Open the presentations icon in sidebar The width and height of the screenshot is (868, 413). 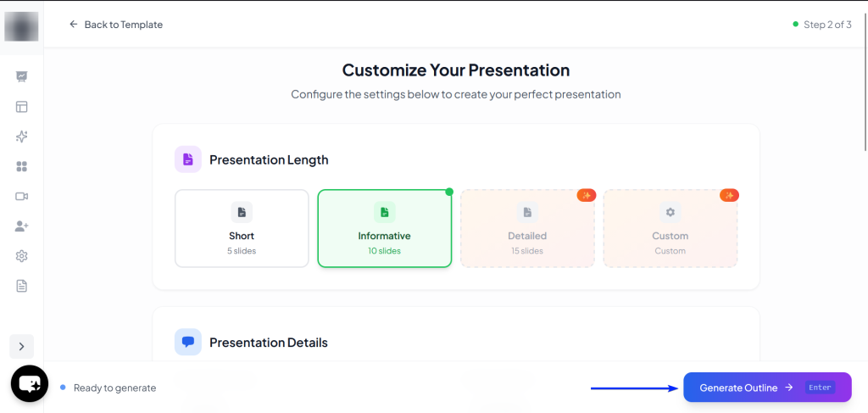click(22, 77)
